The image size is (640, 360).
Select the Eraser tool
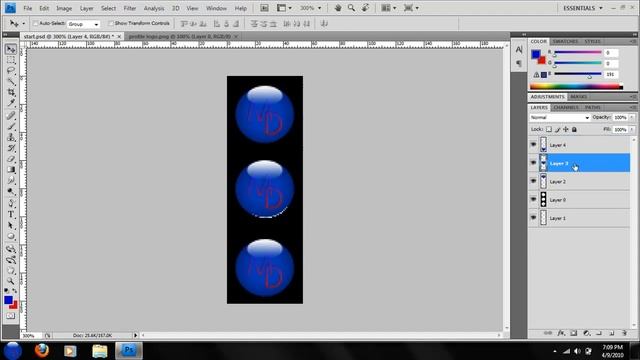(11, 159)
